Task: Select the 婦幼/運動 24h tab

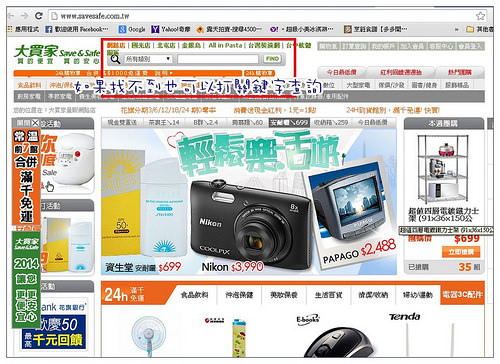Action: pyautogui.click(x=418, y=295)
